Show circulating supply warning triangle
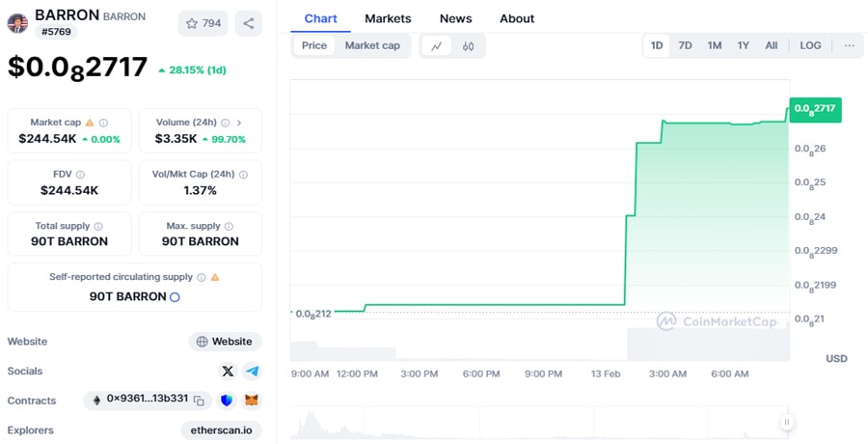 click(x=215, y=277)
